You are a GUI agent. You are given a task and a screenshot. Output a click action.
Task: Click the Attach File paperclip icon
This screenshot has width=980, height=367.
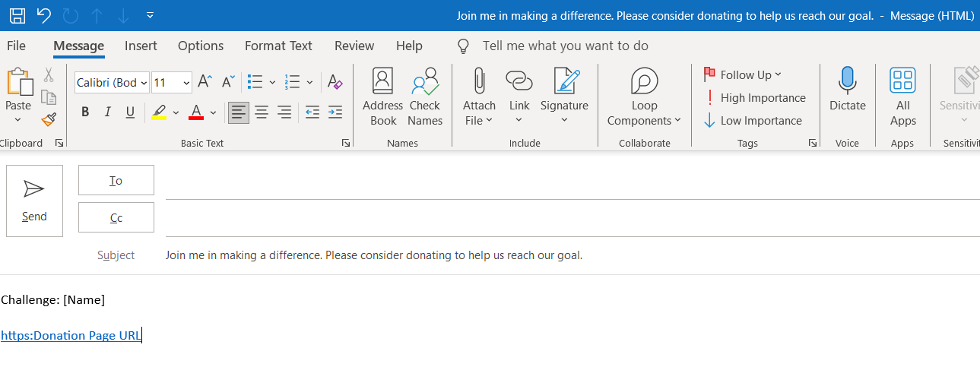point(479,82)
